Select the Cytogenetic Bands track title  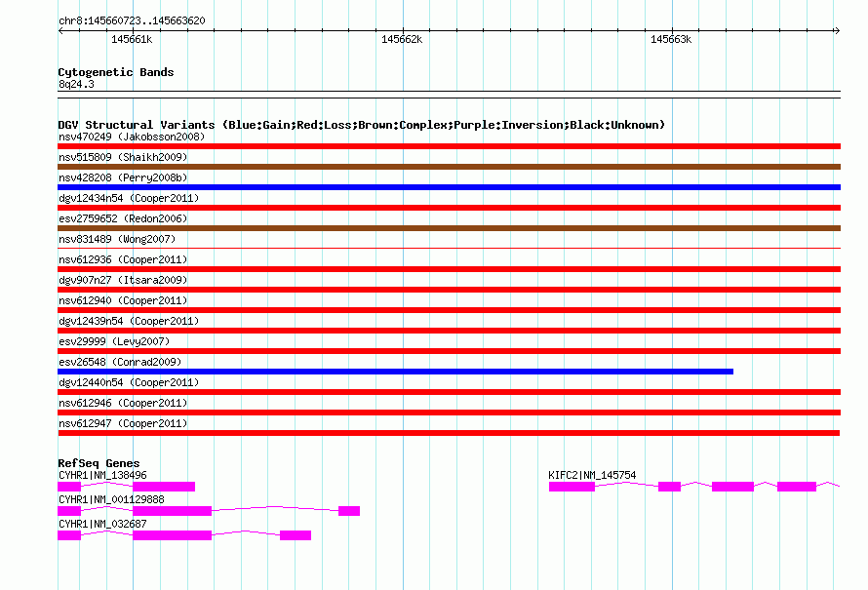pos(116,72)
